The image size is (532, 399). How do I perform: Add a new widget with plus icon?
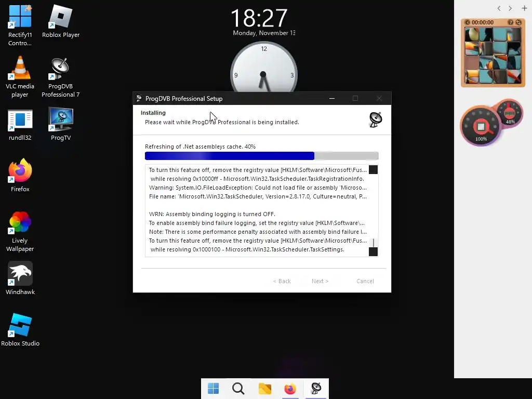click(x=524, y=8)
